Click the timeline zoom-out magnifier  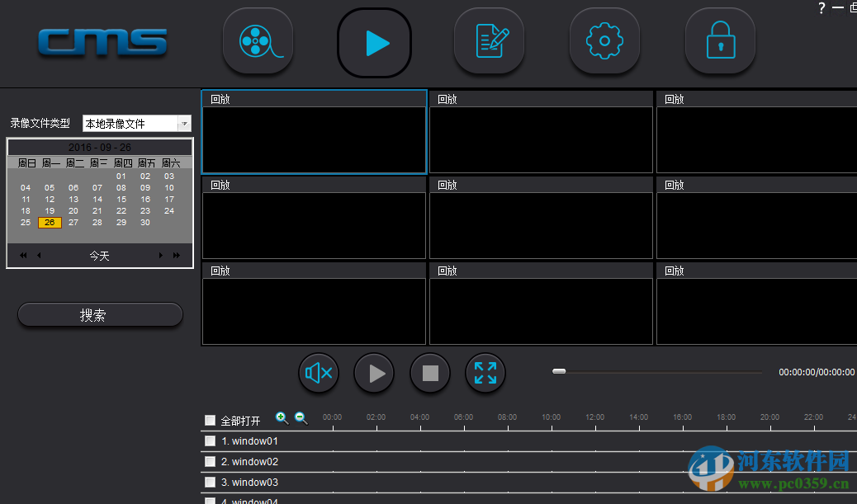coord(301,418)
